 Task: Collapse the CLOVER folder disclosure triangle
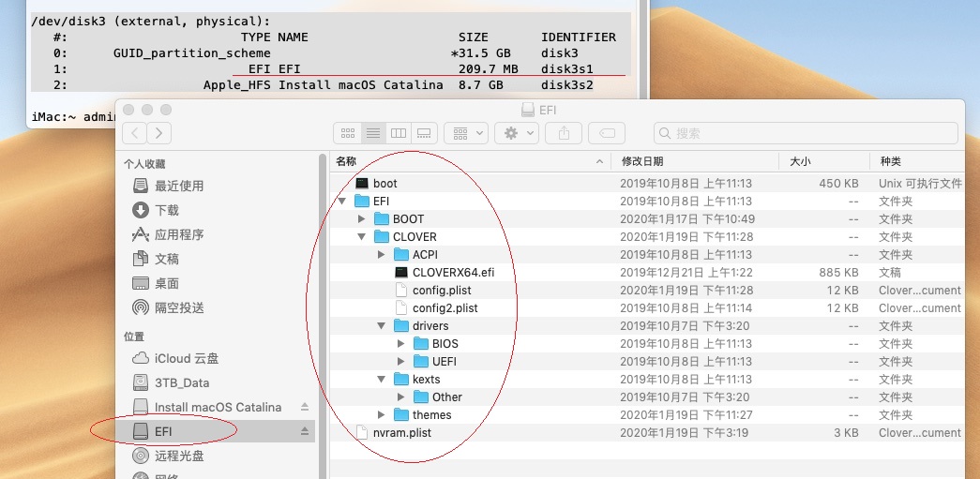click(x=361, y=237)
